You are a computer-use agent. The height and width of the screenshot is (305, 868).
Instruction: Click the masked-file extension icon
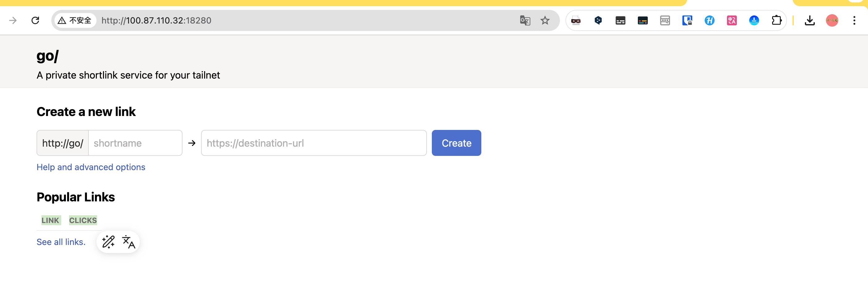tap(576, 20)
